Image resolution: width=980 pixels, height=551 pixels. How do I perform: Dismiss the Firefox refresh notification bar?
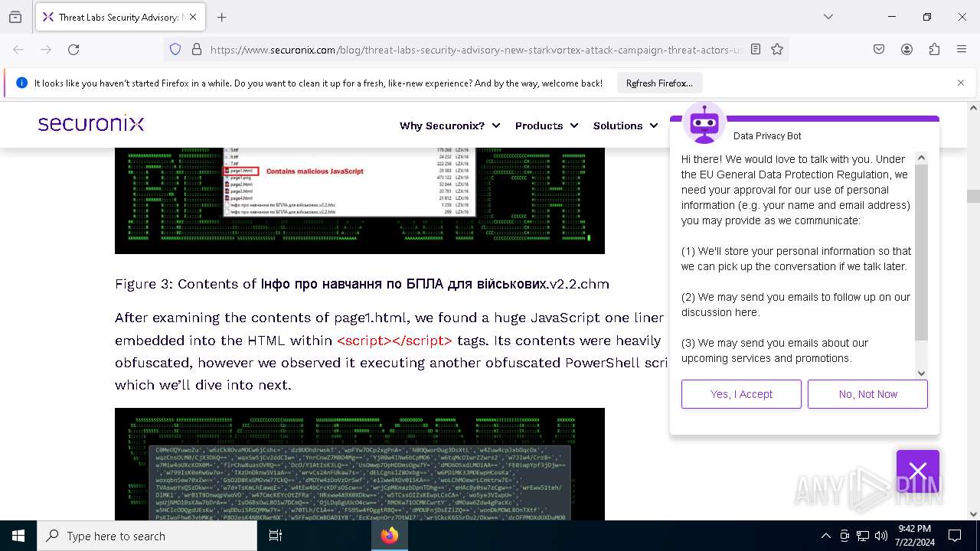(961, 83)
